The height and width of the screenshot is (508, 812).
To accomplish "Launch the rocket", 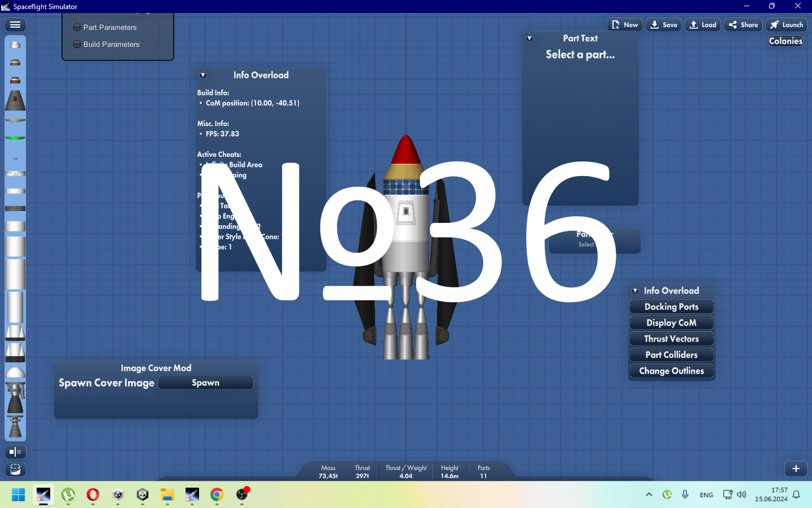I will (x=787, y=25).
